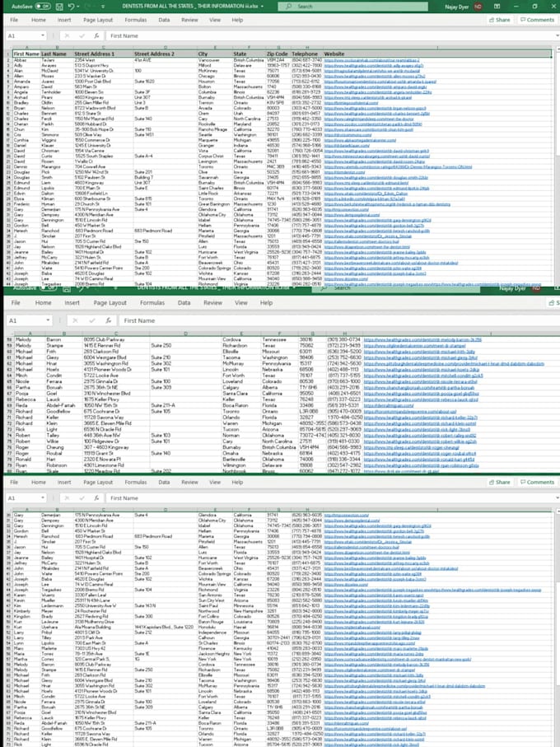Expand the Name Box dropdown in the bottom window
This screenshot has height=747, width=560.
(43, 497)
